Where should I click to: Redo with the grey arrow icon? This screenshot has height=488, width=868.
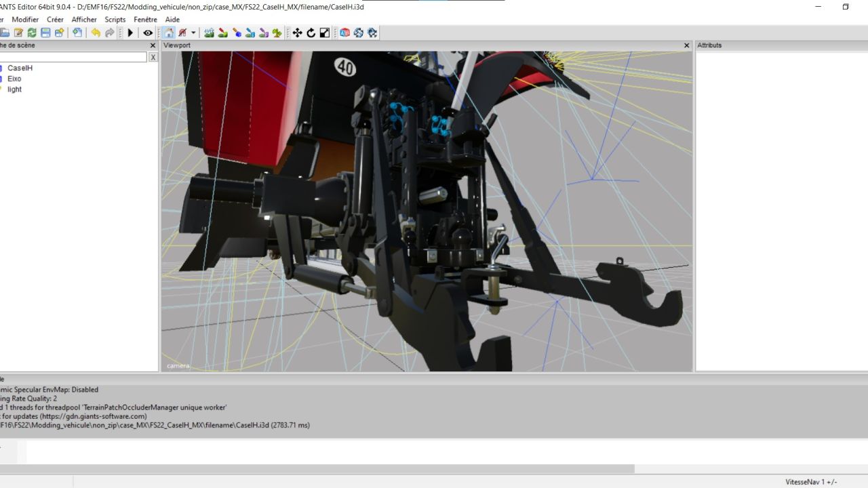tap(110, 33)
